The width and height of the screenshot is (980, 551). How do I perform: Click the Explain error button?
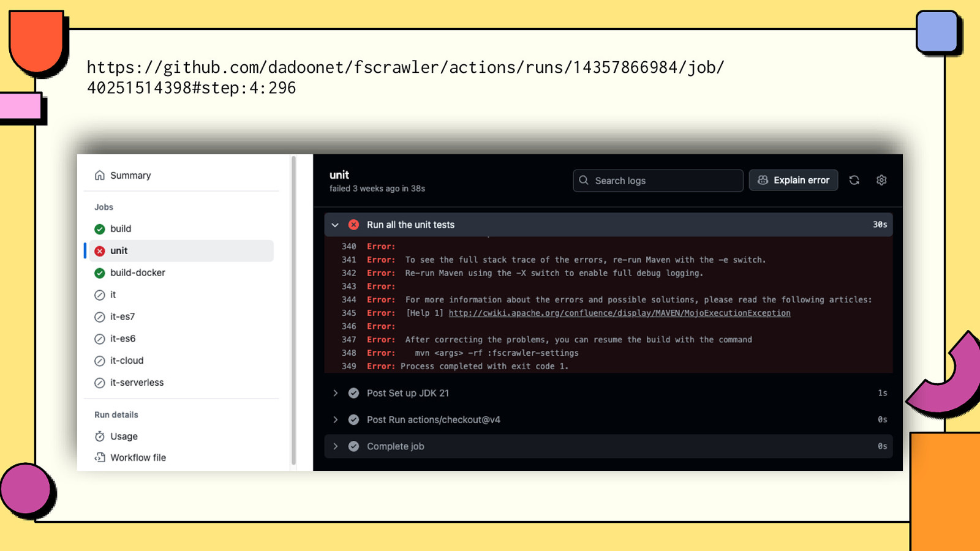(793, 181)
